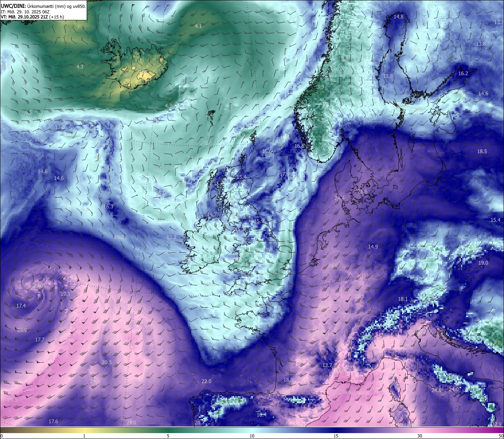This screenshot has width=504, height=439.
Task: Select the 16.6 value label
Action: click(300, 146)
